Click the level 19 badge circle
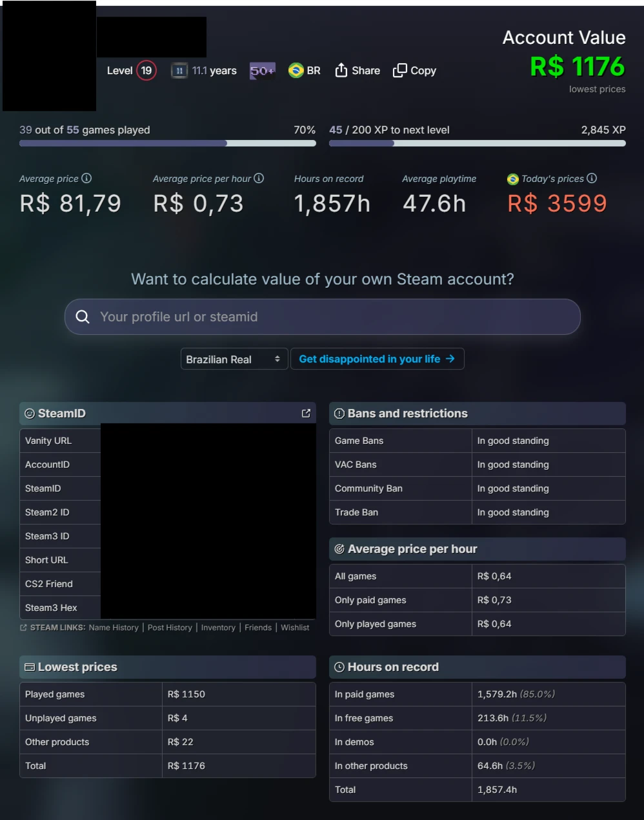The width and height of the screenshot is (644, 820). (146, 70)
